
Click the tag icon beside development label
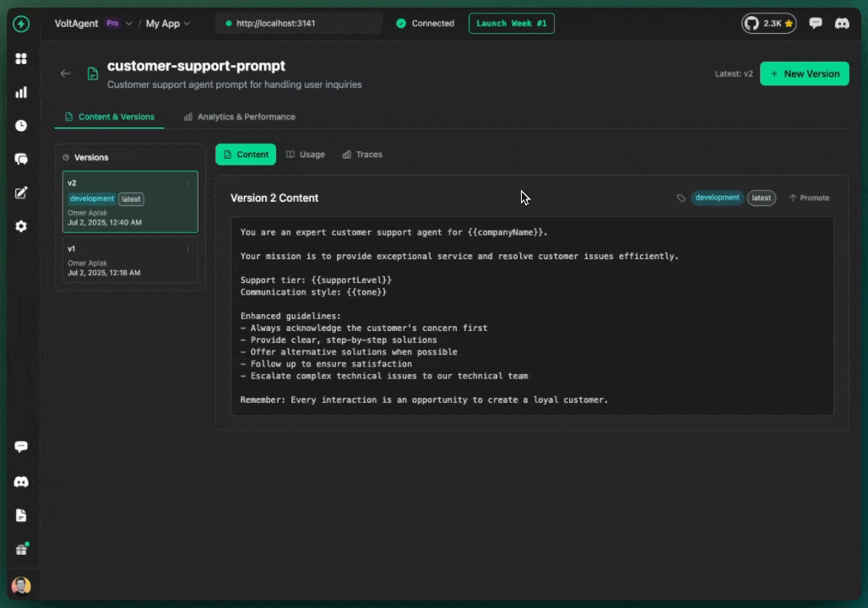tap(681, 198)
